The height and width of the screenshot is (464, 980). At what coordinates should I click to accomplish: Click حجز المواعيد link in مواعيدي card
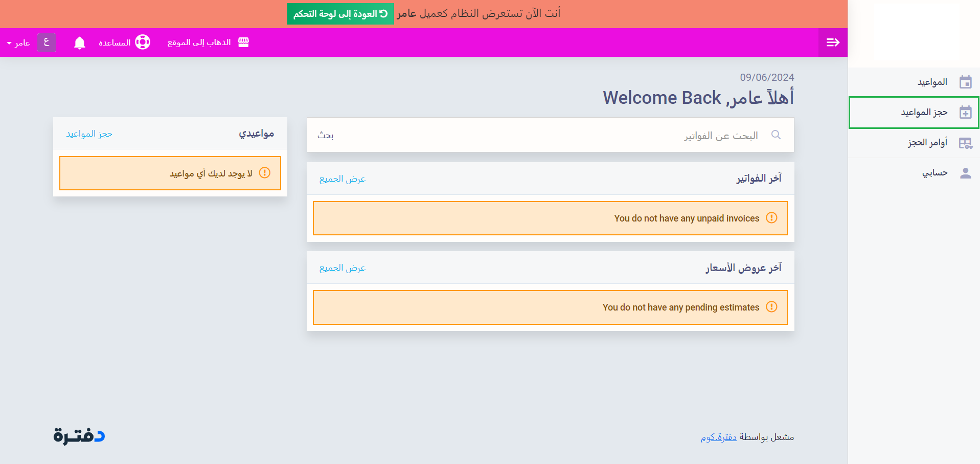[89, 134]
